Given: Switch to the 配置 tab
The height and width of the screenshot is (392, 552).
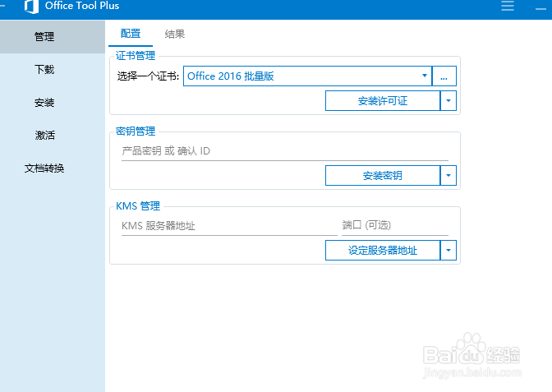Looking at the screenshot, I should click(131, 34).
